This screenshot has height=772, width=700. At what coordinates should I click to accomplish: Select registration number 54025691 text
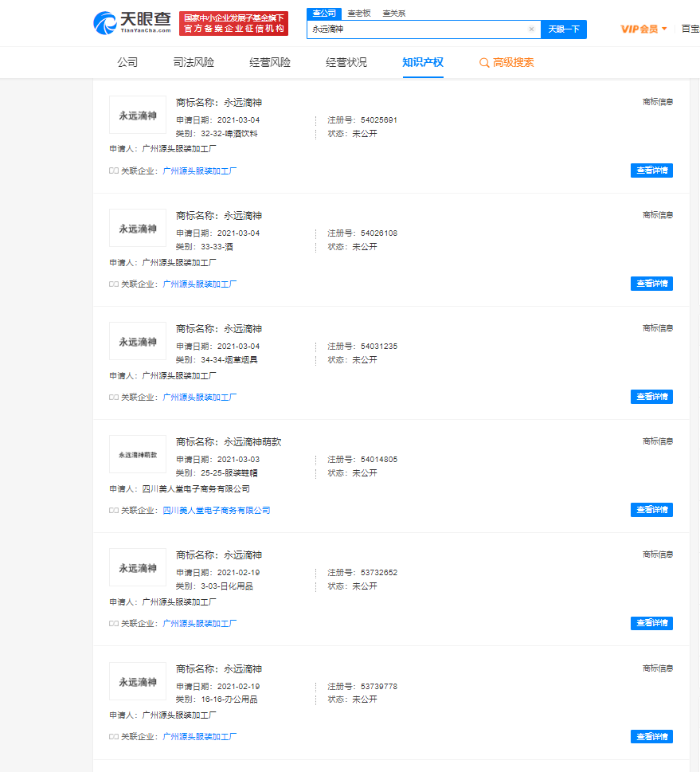click(x=379, y=120)
